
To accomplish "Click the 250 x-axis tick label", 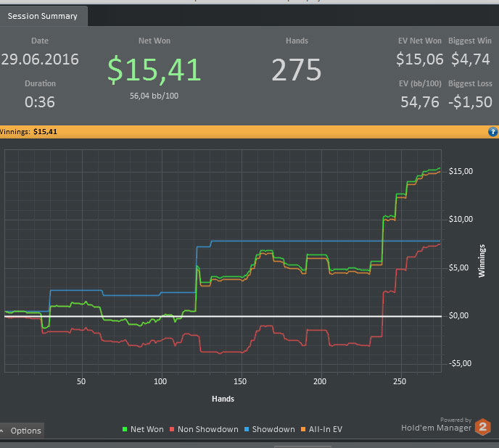I will pos(400,381).
